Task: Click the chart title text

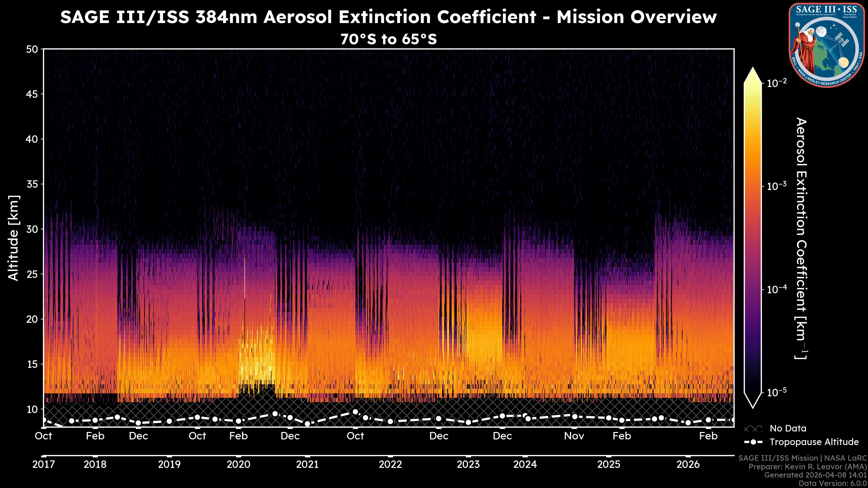Action: pyautogui.click(x=388, y=17)
